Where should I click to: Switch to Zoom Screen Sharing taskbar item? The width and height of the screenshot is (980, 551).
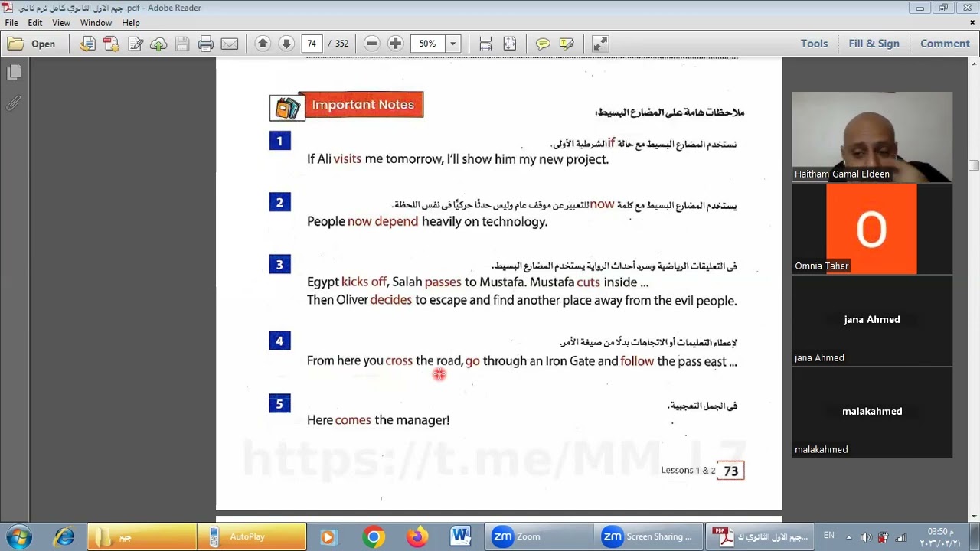point(649,537)
